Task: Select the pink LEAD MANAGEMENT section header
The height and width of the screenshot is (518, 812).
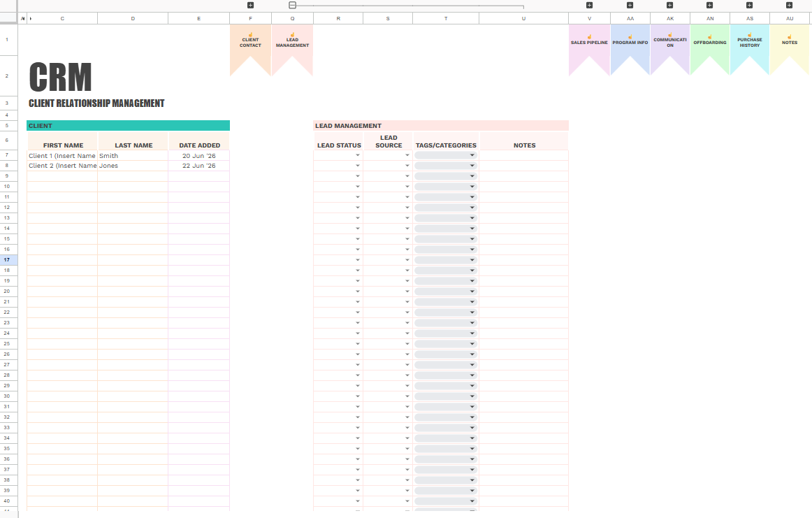Action: click(x=441, y=125)
